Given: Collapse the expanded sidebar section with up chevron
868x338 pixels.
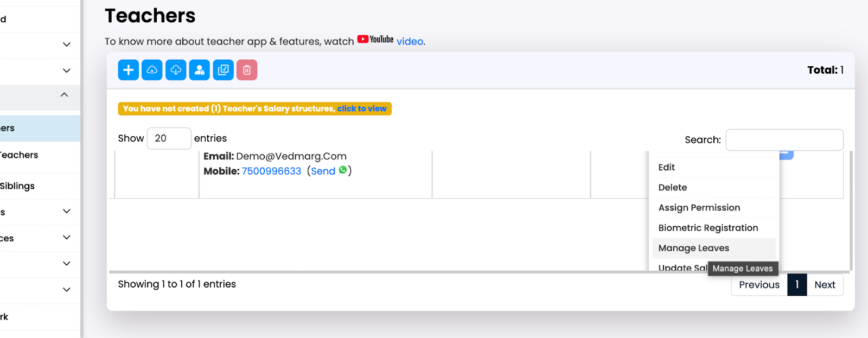Looking at the screenshot, I should (x=65, y=95).
